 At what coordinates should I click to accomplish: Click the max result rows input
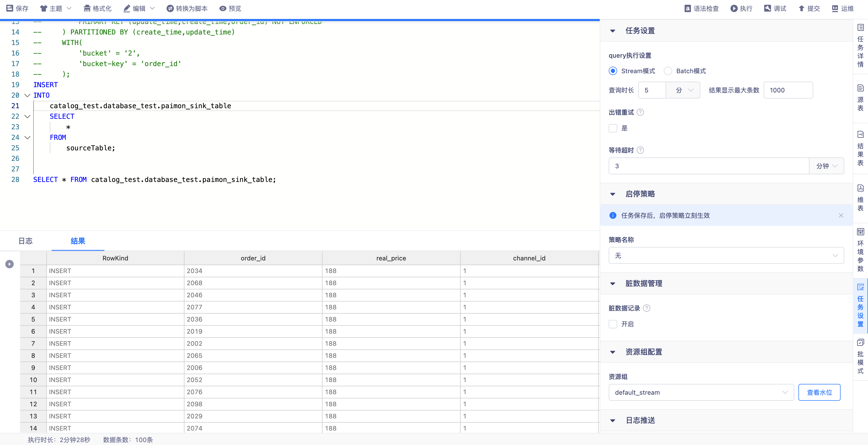[x=788, y=90]
